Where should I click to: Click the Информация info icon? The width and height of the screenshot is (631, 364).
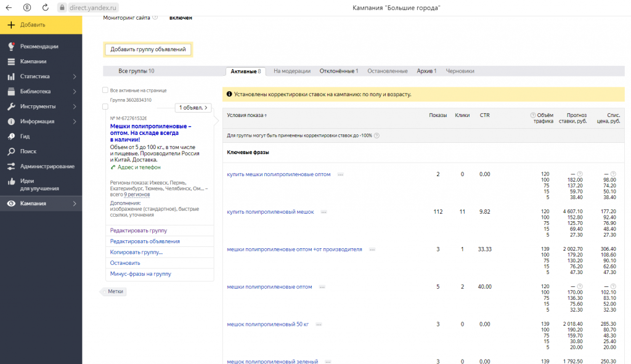pyautogui.click(x=11, y=121)
